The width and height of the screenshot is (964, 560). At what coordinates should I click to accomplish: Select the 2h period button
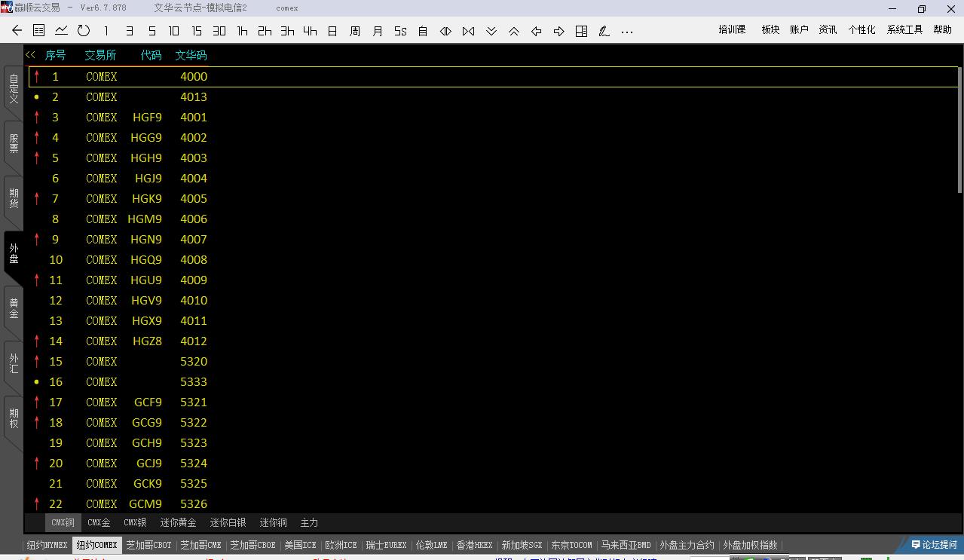point(265,31)
